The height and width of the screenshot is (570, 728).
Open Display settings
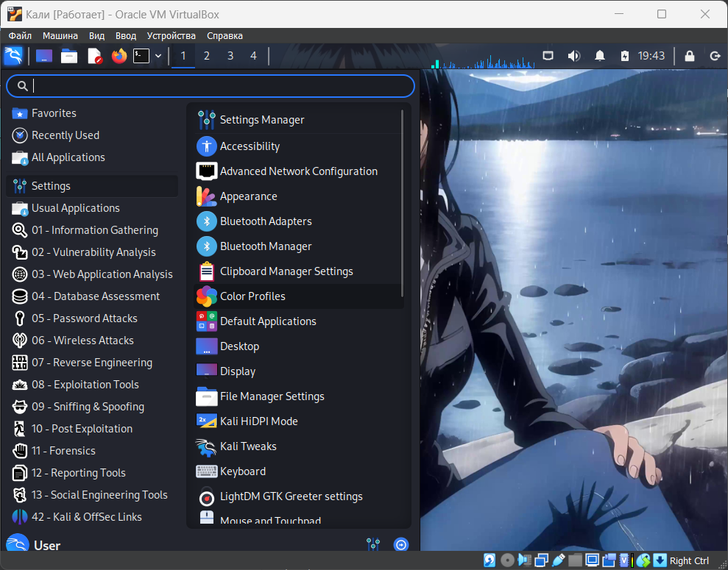tap(297, 371)
